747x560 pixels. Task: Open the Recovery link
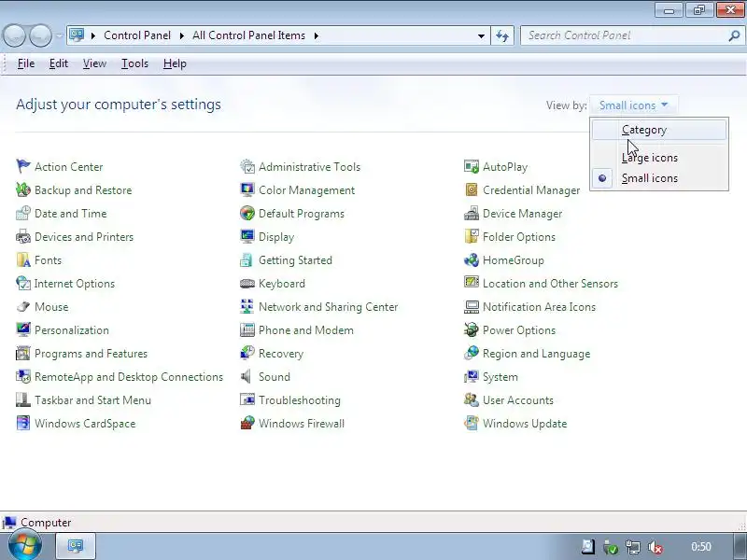click(281, 354)
